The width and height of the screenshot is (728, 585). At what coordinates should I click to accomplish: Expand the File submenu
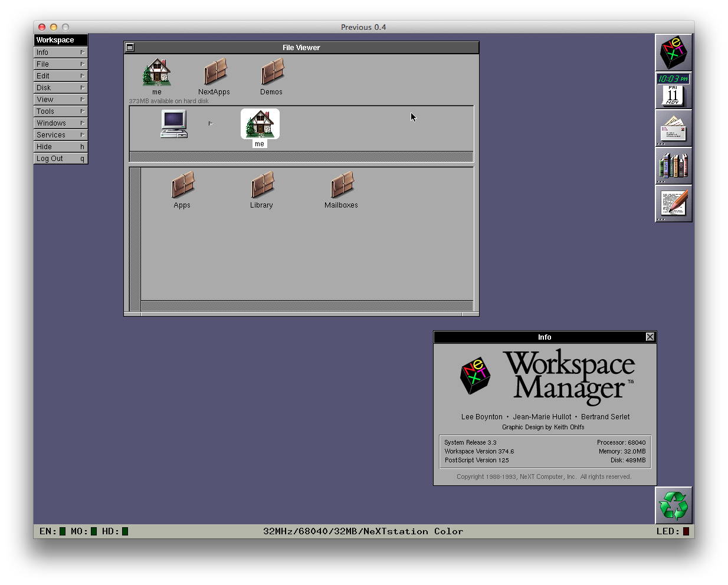pyautogui.click(x=61, y=64)
